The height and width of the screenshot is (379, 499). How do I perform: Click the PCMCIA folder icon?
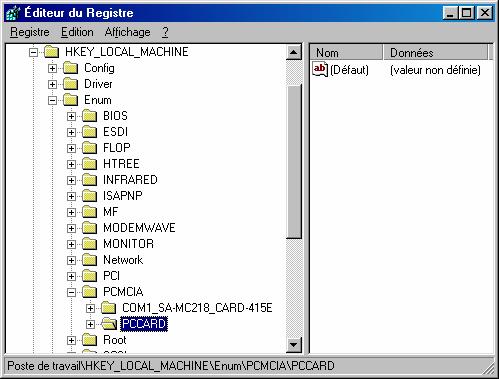coord(90,292)
